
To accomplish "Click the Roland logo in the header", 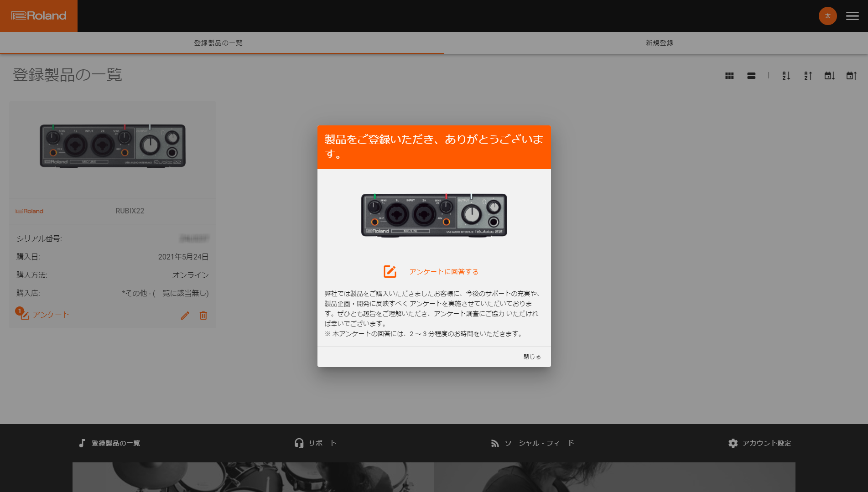I will coord(39,16).
